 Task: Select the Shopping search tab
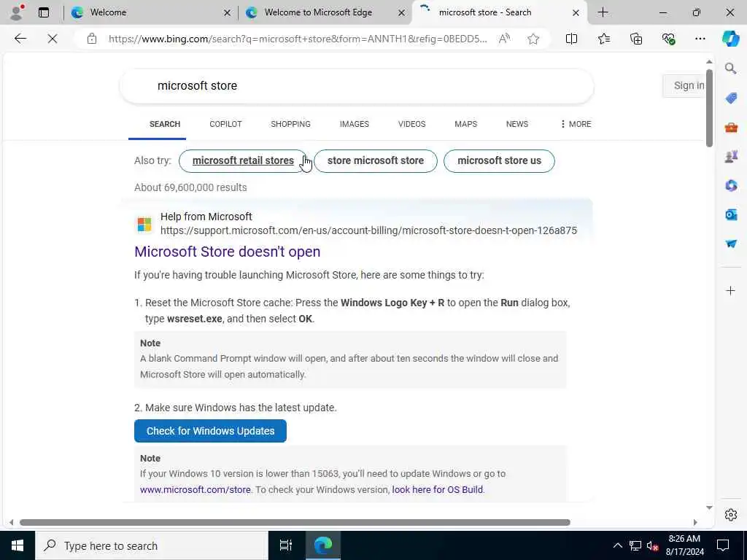[290, 124]
